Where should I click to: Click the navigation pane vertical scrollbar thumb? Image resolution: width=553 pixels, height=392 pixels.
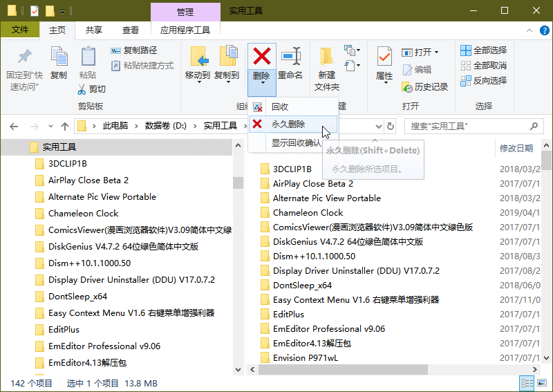click(238, 183)
